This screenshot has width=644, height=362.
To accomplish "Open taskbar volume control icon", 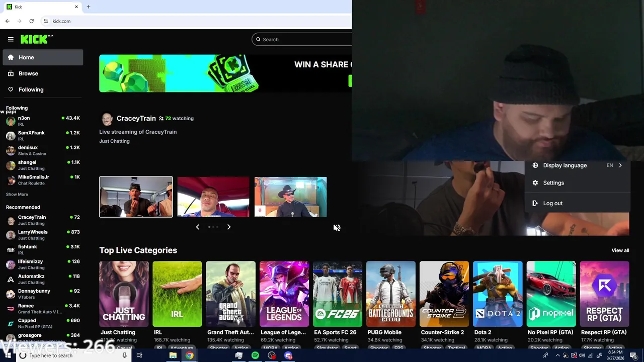I will point(582,355).
